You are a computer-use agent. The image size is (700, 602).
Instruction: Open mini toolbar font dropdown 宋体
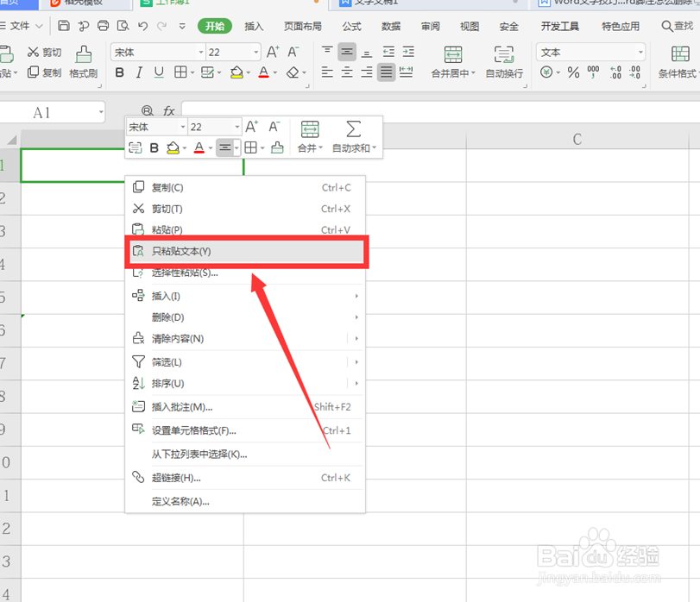pyautogui.click(x=183, y=127)
